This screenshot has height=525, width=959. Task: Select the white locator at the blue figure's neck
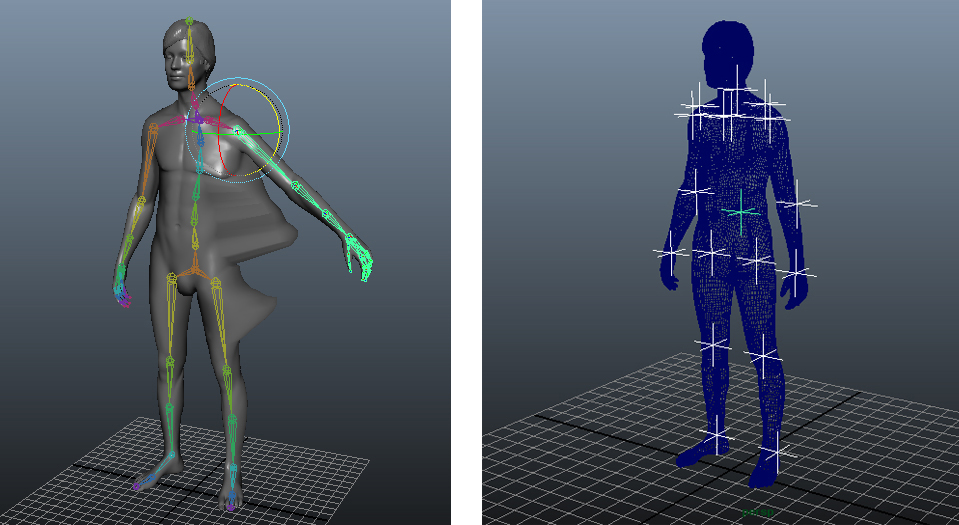[x=737, y=89]
